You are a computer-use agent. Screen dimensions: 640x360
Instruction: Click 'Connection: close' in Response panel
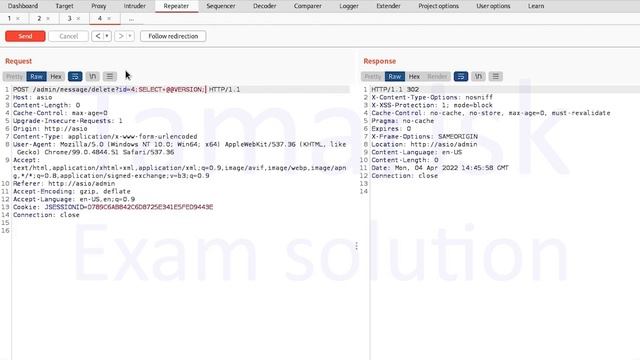coord(404,176)
